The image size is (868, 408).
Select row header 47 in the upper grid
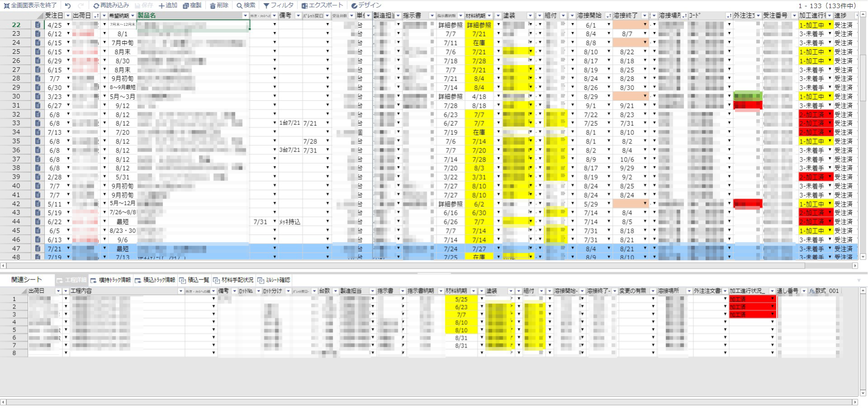(16, 248)
